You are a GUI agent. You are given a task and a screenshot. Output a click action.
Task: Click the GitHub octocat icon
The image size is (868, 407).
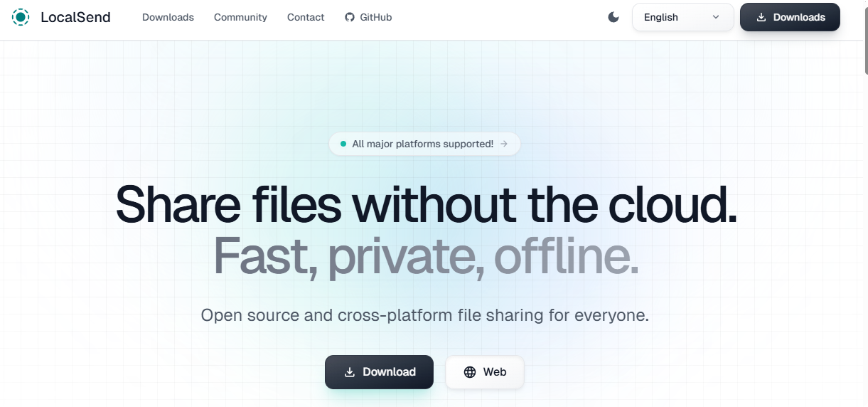tap(350, 17)
